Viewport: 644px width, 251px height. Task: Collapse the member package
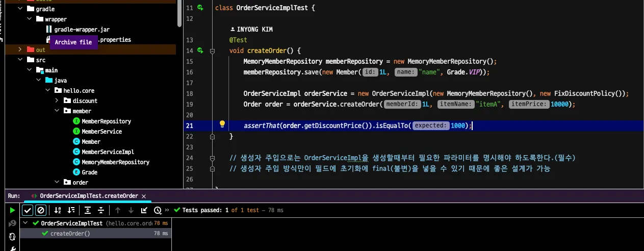[57, 111]
